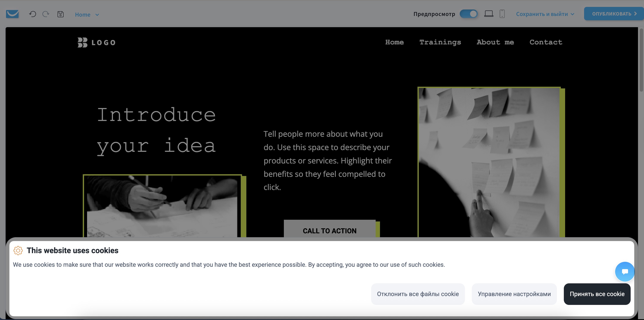The height and width of the screenshot is (320, 644).
Task: Click the undo arrow icon
Action: point(33,14)
